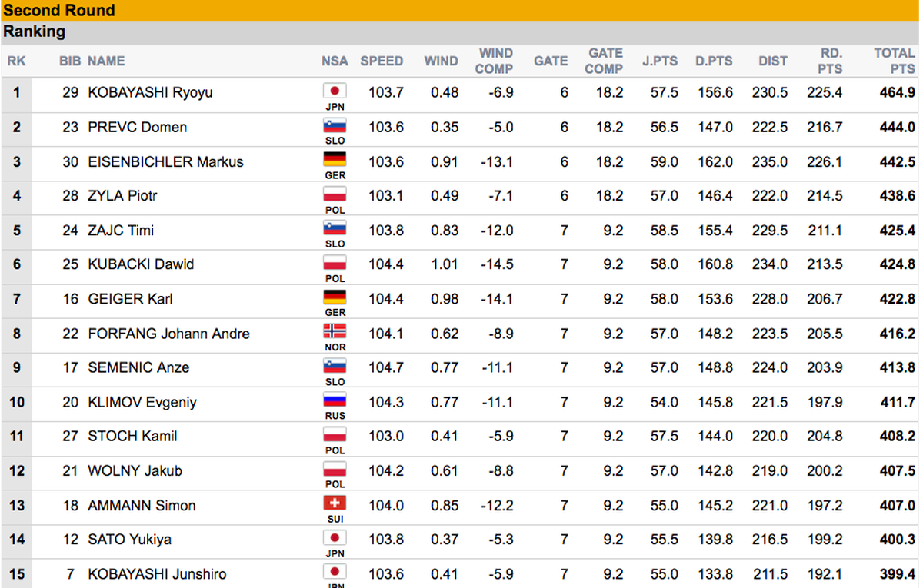Click Japan flag beside SATO Yukiya
The height and width of the screenshot is (588, 923).
tap(335, 537)
